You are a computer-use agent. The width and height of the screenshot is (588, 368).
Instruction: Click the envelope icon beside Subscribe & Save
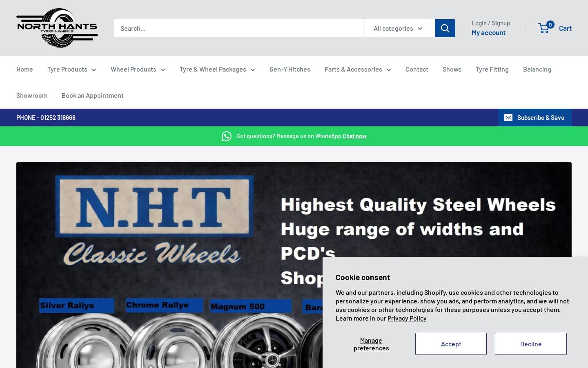point(508,118)
